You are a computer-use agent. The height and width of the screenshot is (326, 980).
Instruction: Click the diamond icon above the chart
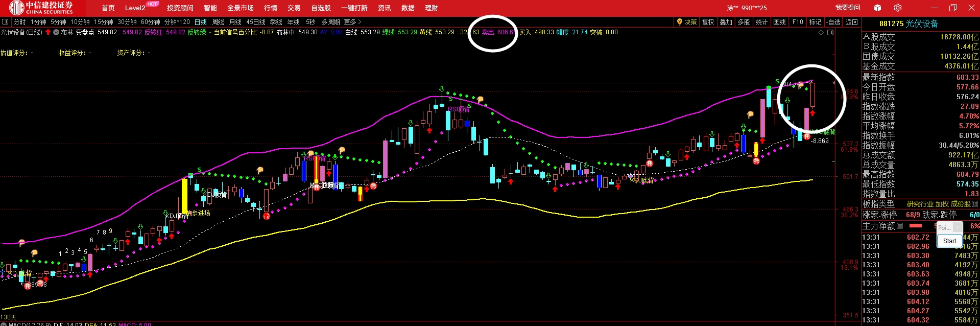[x=821, y=32]
